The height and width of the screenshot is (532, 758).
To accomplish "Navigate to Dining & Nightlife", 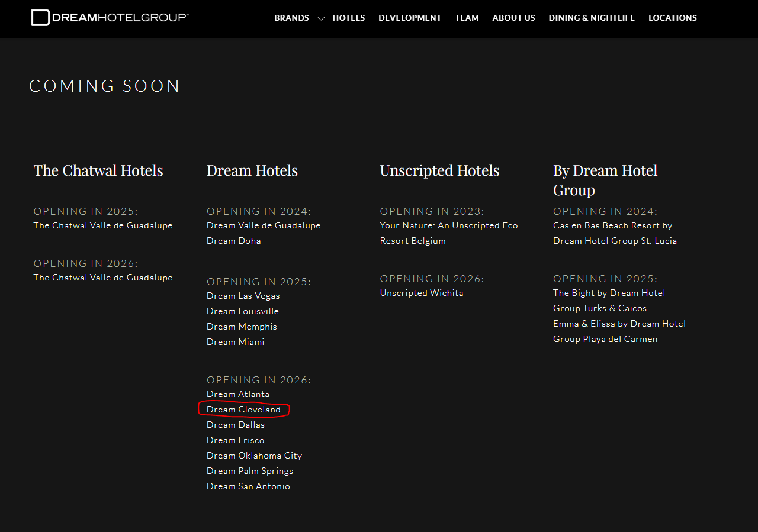I will (x=592, y=18).
